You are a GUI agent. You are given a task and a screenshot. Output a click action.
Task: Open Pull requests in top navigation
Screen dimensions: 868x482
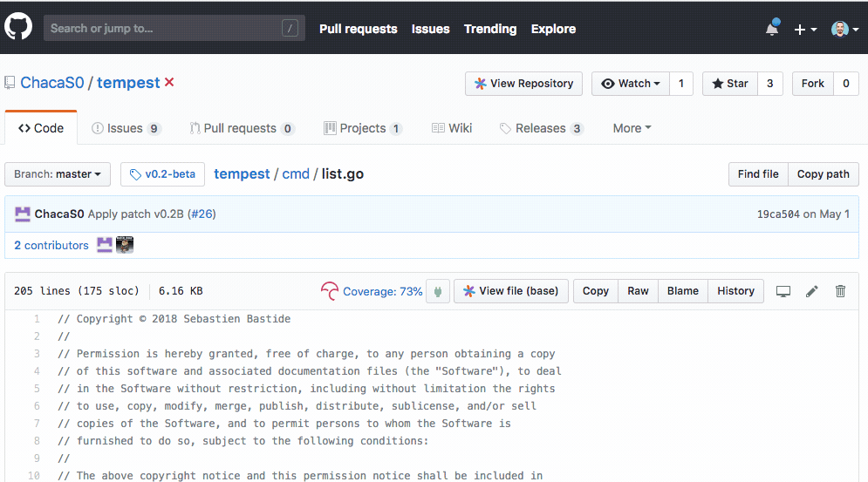click(x=359, y=29)
